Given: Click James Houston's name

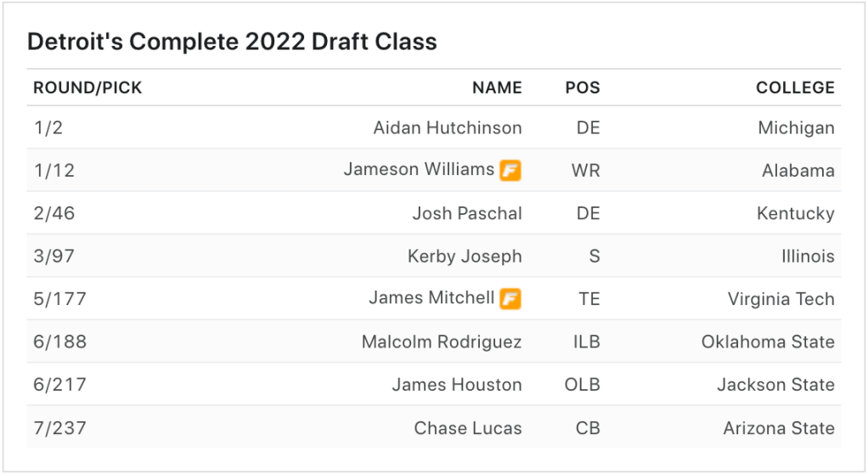Looking at the screenshot, I should point(457,385).
